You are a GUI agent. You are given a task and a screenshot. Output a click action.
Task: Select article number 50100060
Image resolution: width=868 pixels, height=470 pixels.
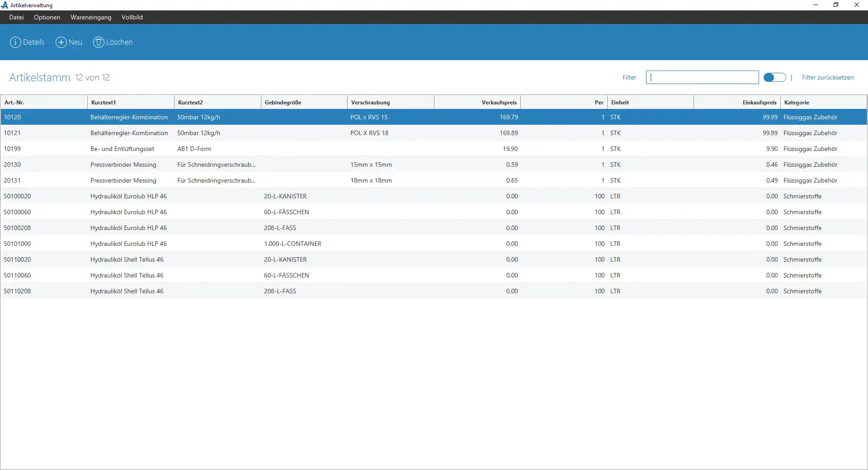(x=17, y=212)
